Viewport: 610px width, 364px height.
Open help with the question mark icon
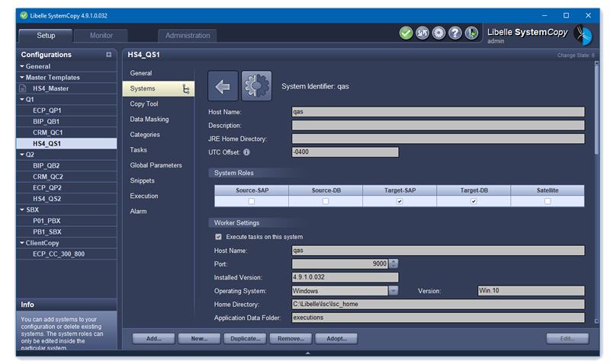coord(455,34)
